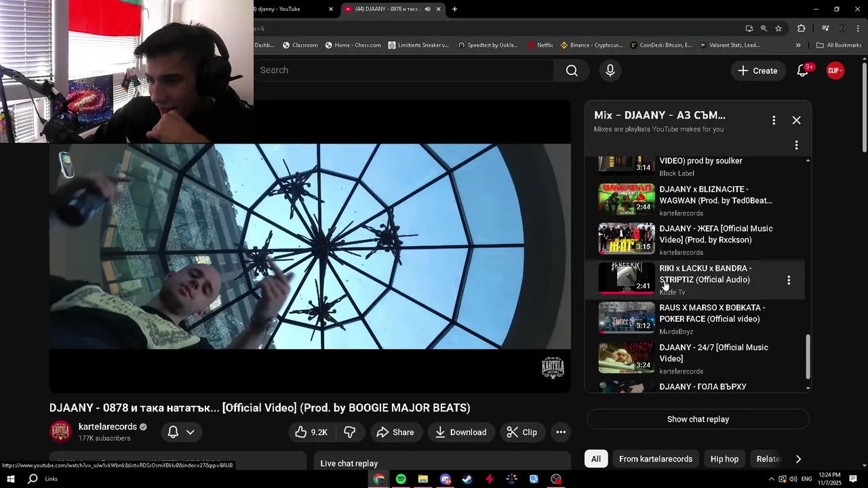
Task: Expand hidden bookmarks chevron
Action: click(798, 45)
